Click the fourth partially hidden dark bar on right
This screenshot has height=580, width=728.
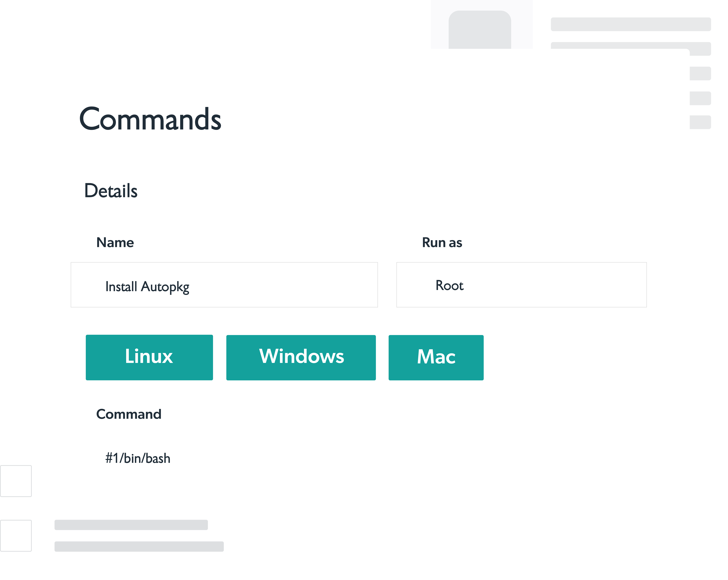point(700,98)
